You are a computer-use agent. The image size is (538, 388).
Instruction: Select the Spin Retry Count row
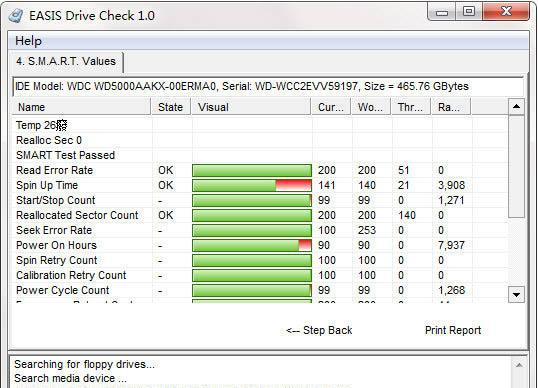260,261
